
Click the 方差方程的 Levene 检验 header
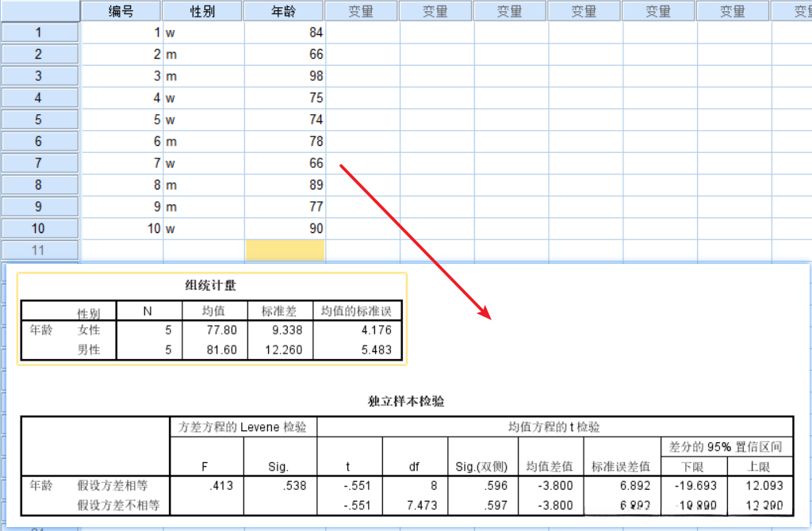[243, 427]
